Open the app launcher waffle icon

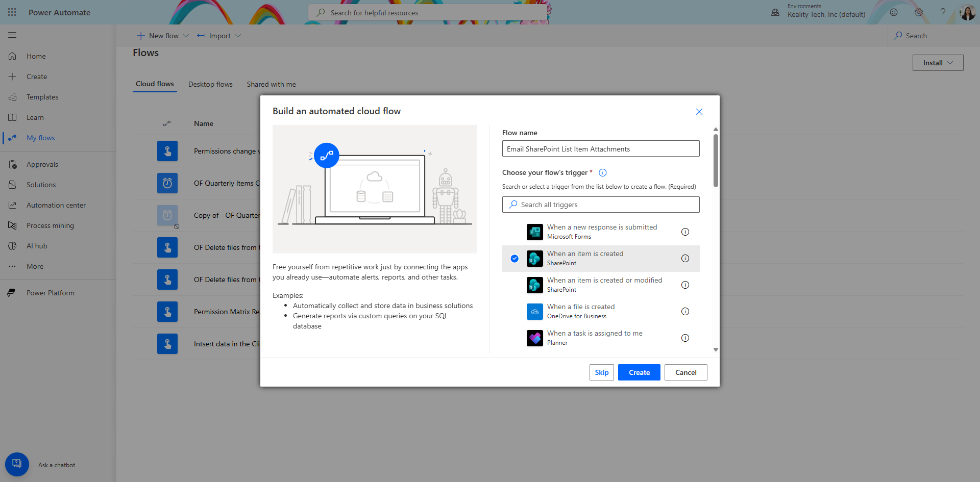click(x=12, y=12)
